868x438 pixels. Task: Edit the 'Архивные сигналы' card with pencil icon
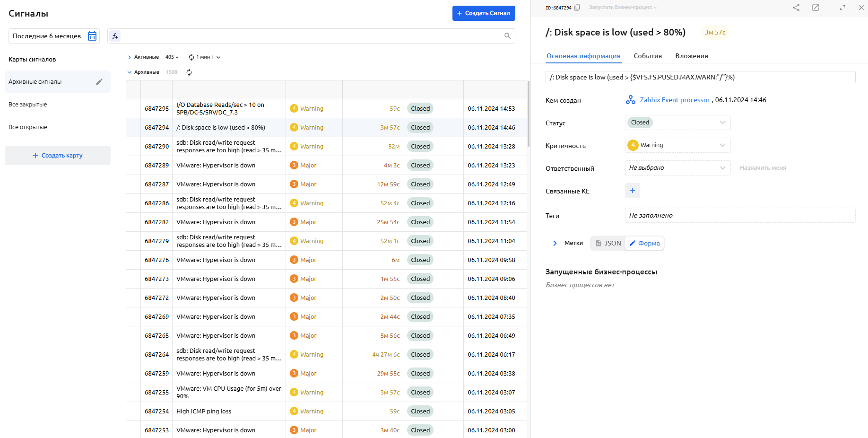coord(99,82)
